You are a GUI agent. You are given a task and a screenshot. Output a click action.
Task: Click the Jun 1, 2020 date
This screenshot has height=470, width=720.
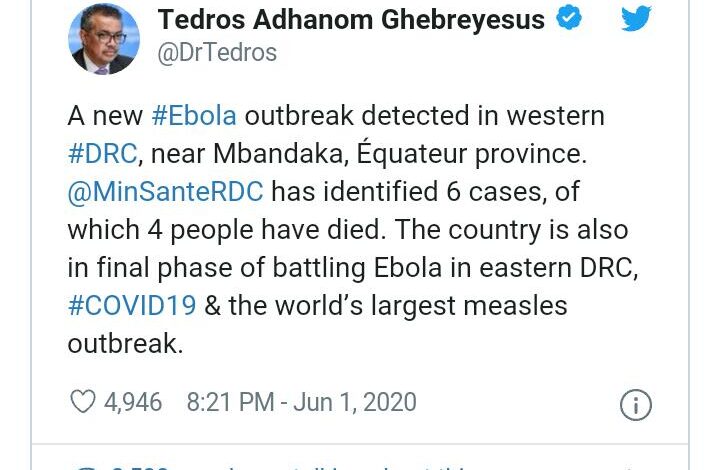pos(356,402)
